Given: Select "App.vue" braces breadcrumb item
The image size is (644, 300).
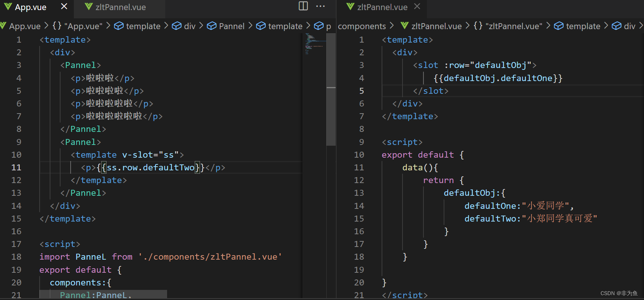Looking at the screenshot, I should click(x=83, y=26).
